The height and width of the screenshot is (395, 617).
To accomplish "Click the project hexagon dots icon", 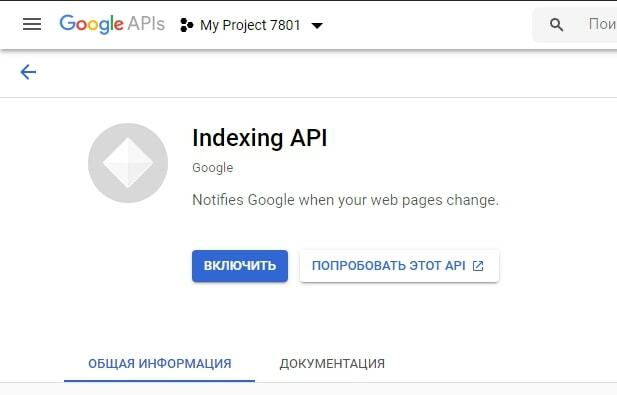I will click(x=186, y=25).
